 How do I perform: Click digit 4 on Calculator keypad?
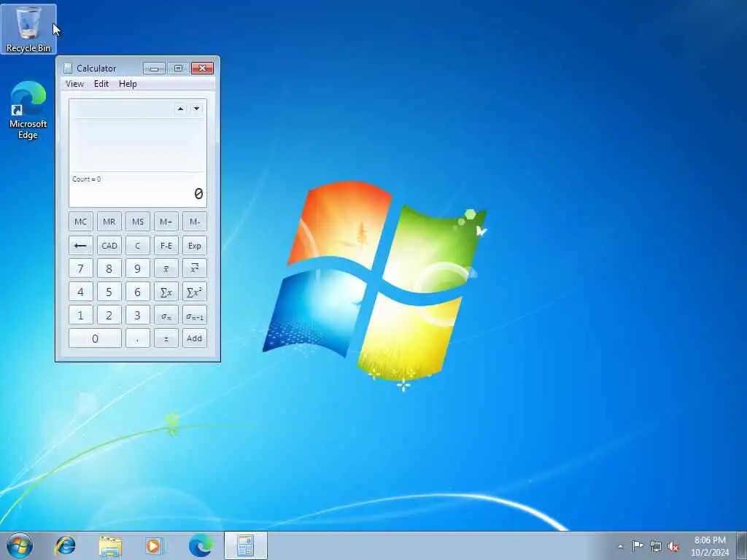tap(80, 292)
